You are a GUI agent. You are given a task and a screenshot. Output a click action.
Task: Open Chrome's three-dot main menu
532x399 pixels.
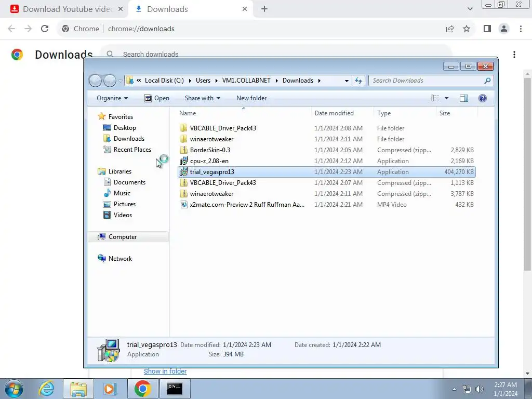521,29
